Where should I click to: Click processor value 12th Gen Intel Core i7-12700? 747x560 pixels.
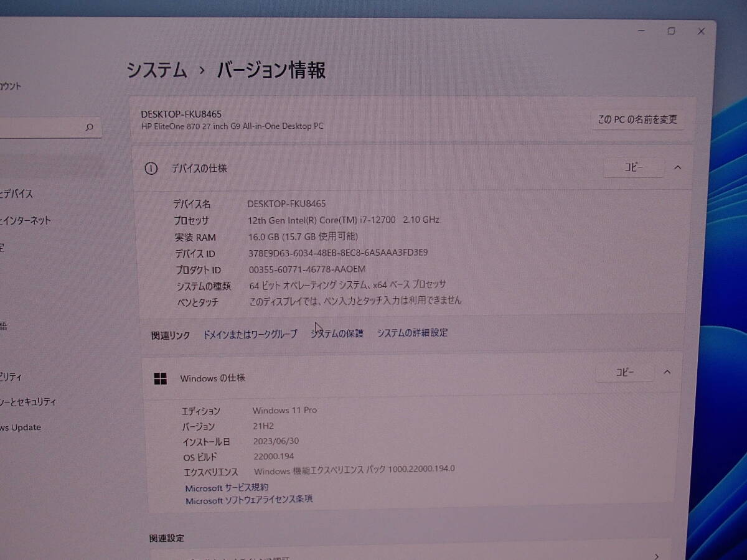tap(344, 220)
